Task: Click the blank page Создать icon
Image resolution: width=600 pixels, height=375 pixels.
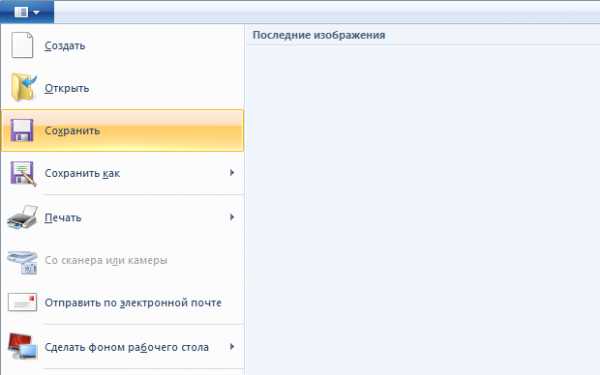Action: click(x=22, y=45)
